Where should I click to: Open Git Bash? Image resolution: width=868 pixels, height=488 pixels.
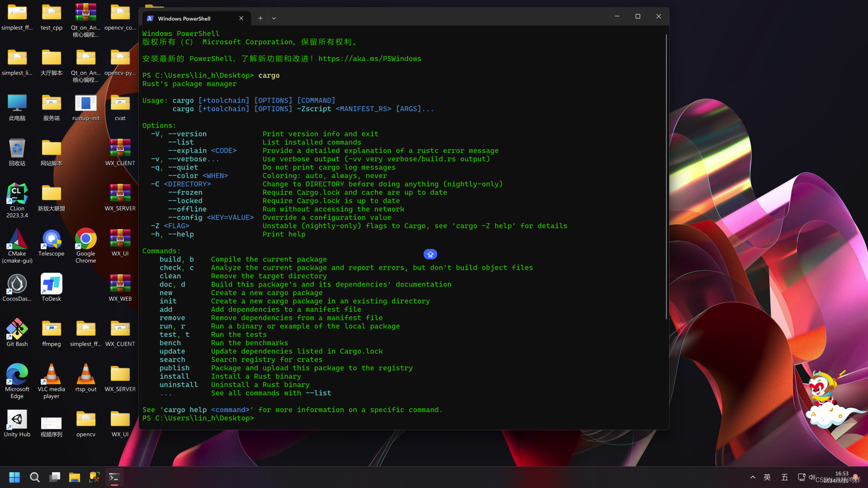point(17,328)
